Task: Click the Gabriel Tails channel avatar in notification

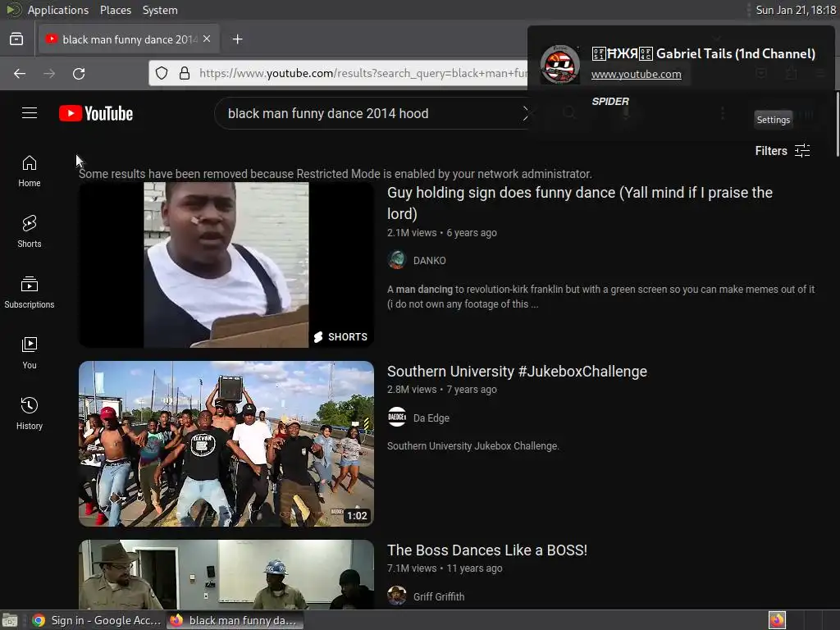Action: click(559, 64)
